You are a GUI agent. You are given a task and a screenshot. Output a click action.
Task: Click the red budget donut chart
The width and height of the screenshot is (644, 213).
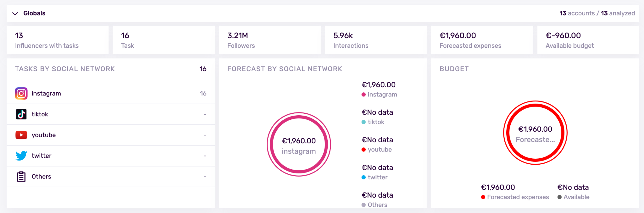click(535, 105)
